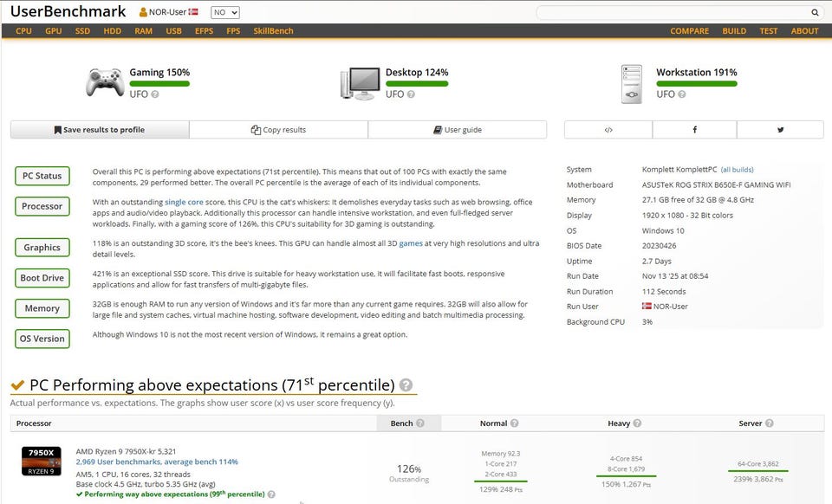Click the Ryzen 9 7950X processor thumbnail
The width and height of the screenshot is (832, 504).
[x=42, y=461]
